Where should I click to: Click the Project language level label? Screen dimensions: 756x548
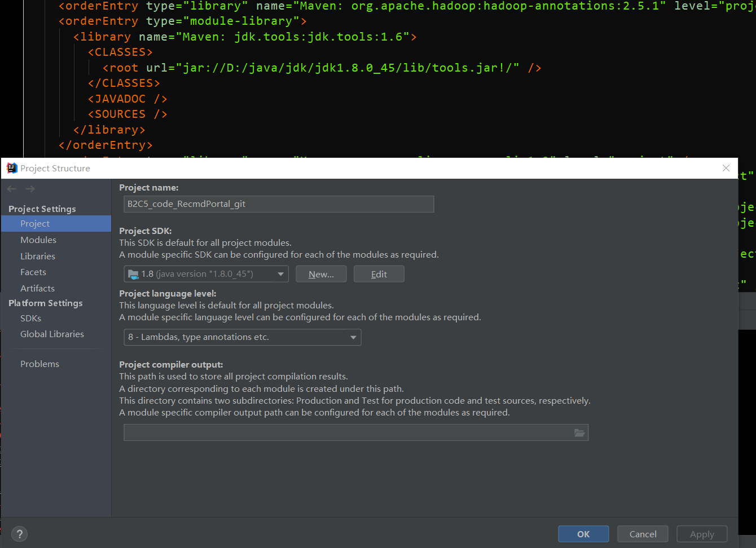[168, 293]
